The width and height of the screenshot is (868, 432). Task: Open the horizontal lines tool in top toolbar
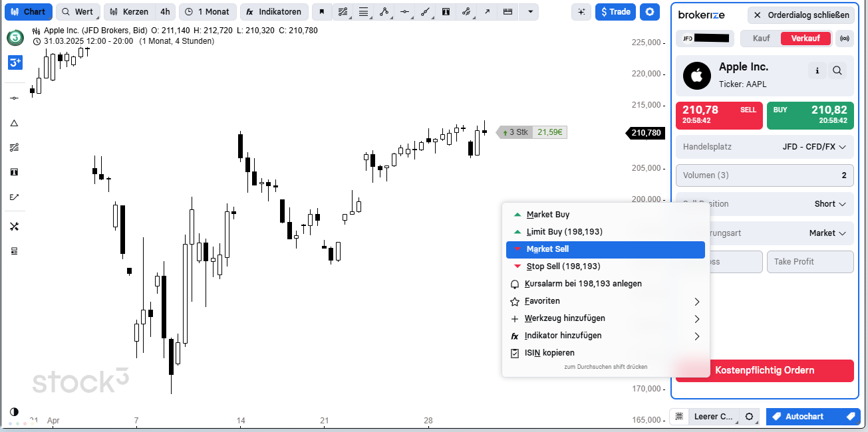[363, 12]
